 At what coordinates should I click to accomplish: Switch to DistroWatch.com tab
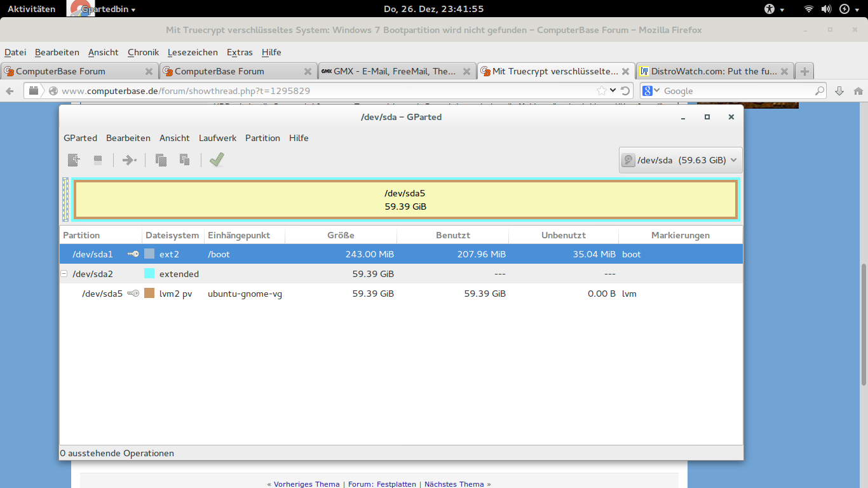tap(714, 71)
